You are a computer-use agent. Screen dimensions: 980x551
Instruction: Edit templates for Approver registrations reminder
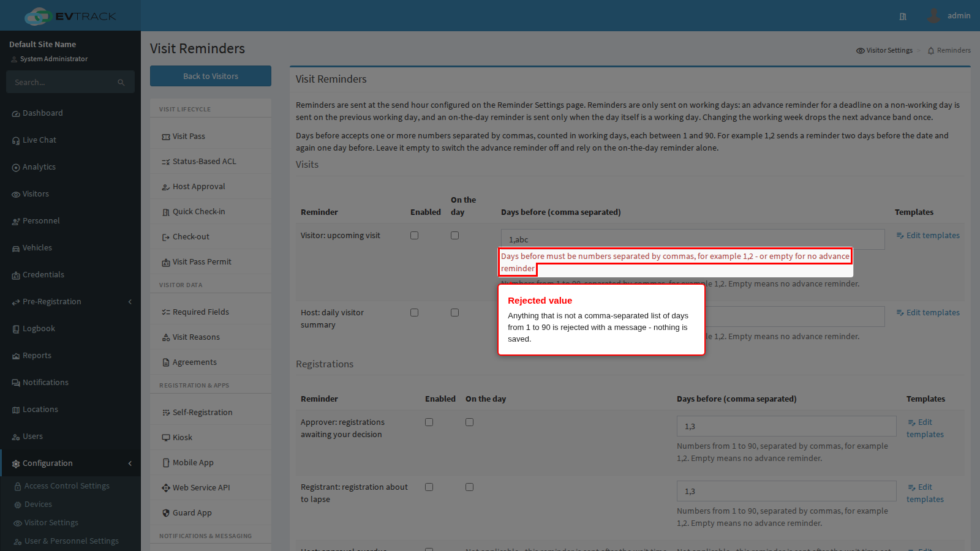click(925, 429)
